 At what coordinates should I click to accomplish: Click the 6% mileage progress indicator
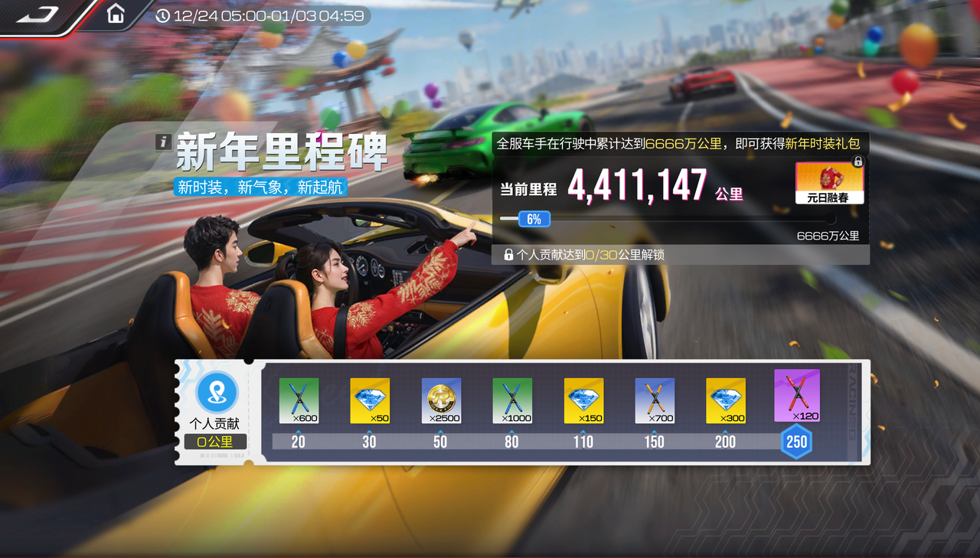point(534,220)
